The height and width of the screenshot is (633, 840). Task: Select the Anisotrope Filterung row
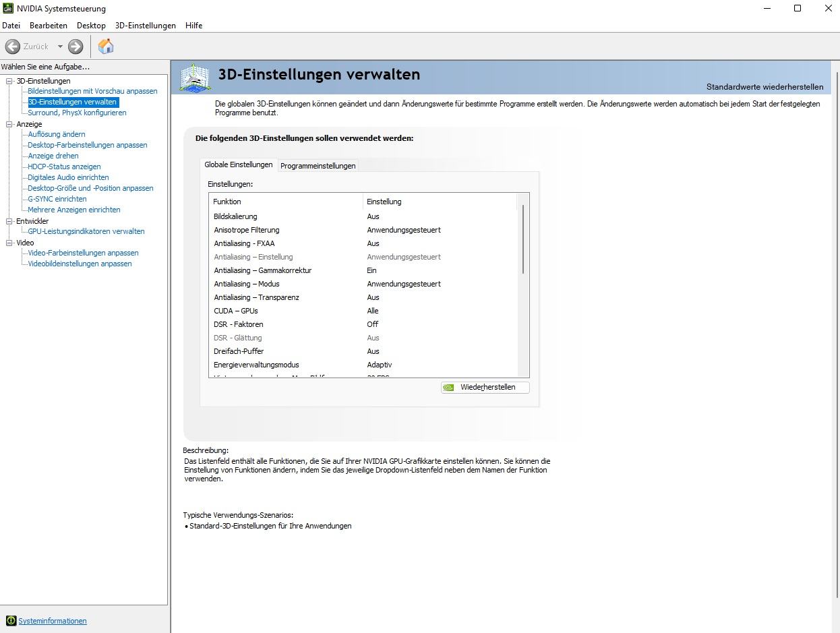(363, 230)
